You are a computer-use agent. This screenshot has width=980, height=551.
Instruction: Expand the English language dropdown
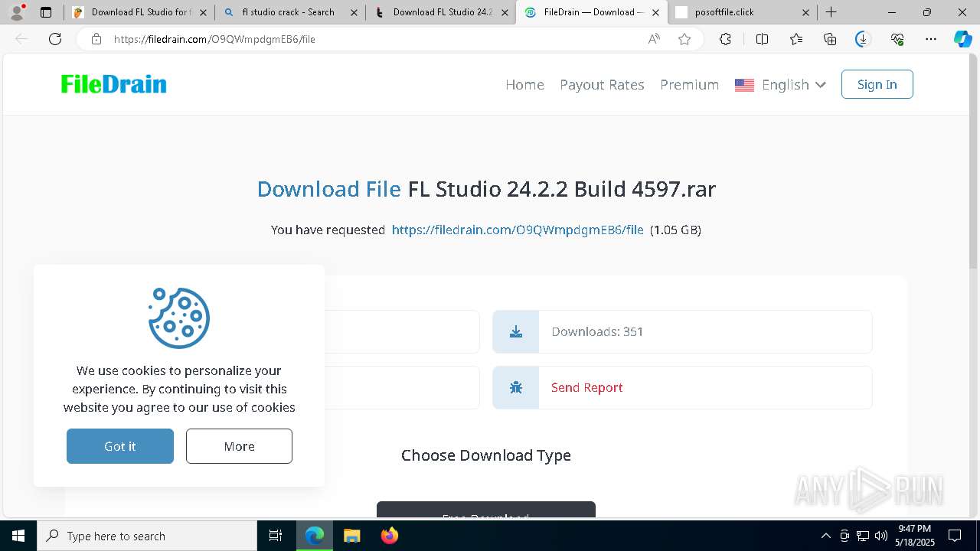780,84
